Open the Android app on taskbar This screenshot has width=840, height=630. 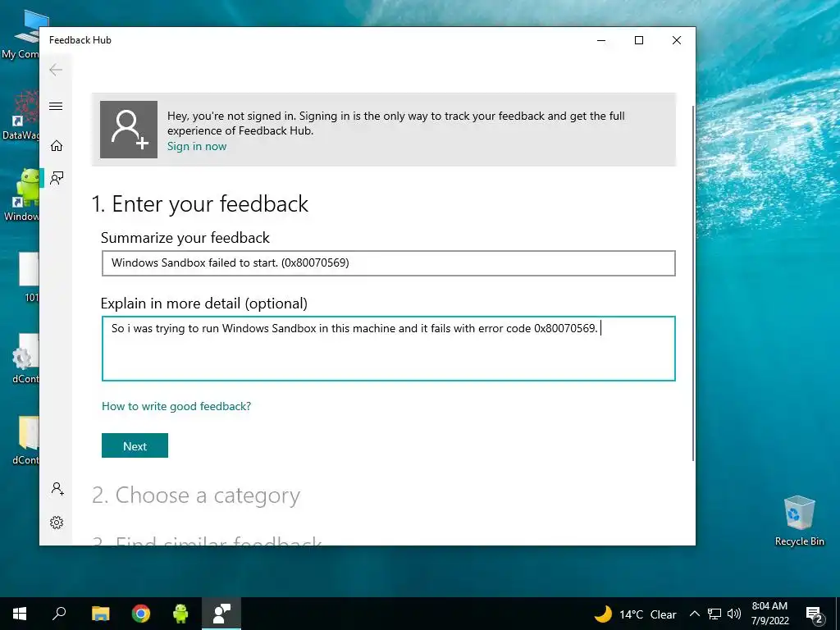click(x=180, y=614)
